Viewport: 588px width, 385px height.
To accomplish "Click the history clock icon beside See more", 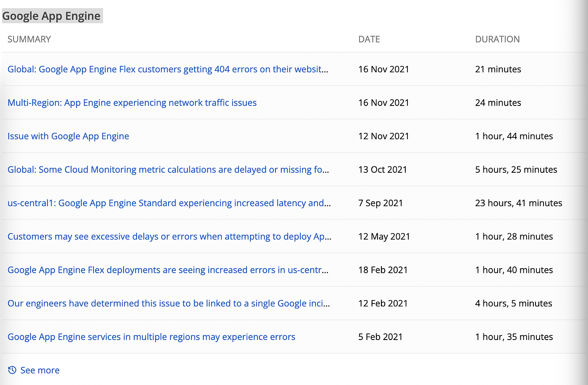I will click(x=12, y=370).
